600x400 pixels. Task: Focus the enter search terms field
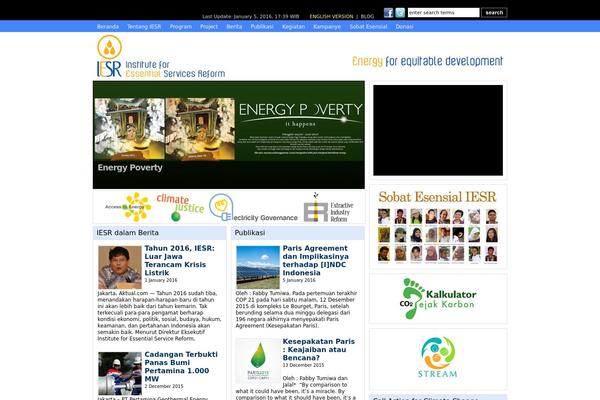click(443, 13)
